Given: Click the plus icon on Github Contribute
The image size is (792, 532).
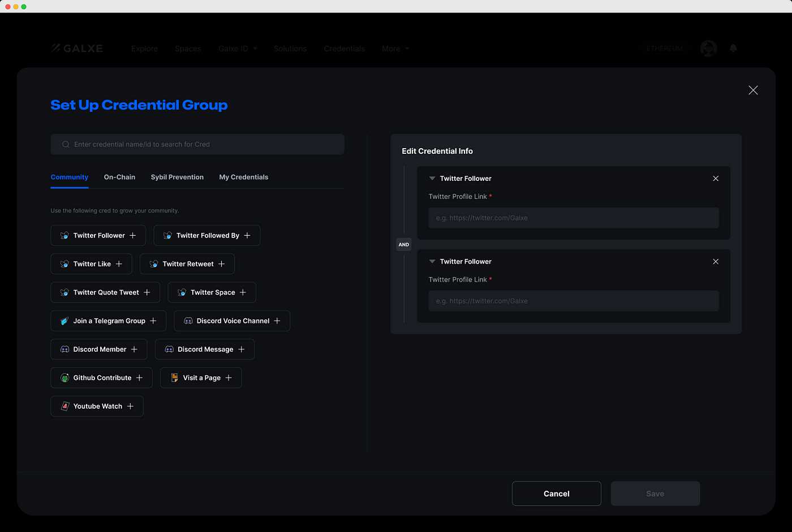Looking at the screenshot, I should [140, 378].
